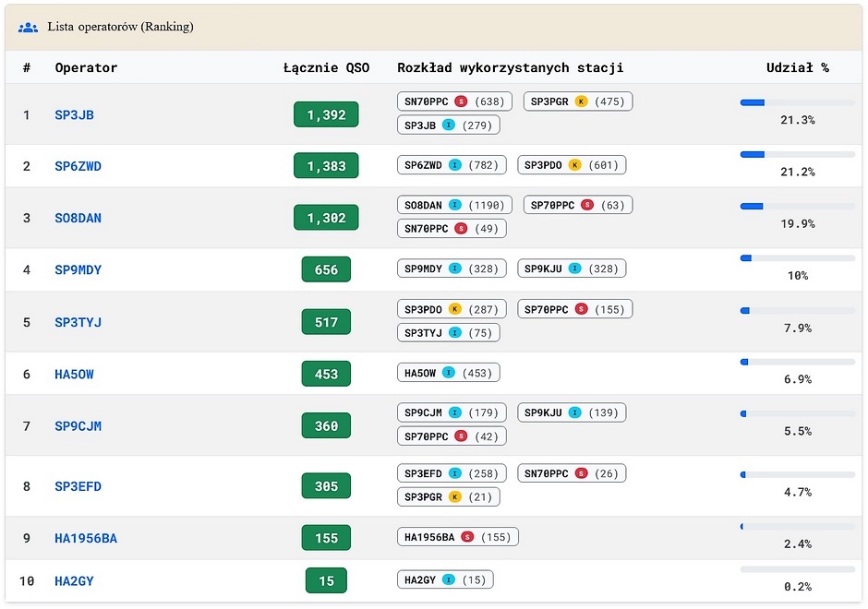Screen dimensions: 868x609
Task: Click yellow K icon on SP3PGR (475) badge
Action: click(x=581, y=101)
